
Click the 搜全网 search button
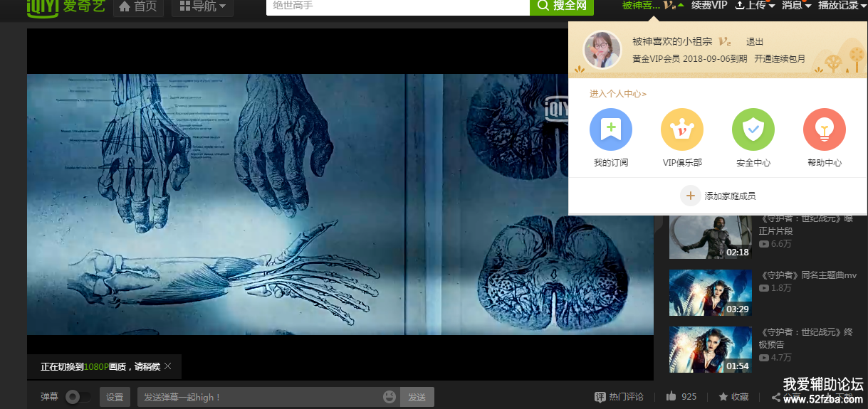coord(562,6)
